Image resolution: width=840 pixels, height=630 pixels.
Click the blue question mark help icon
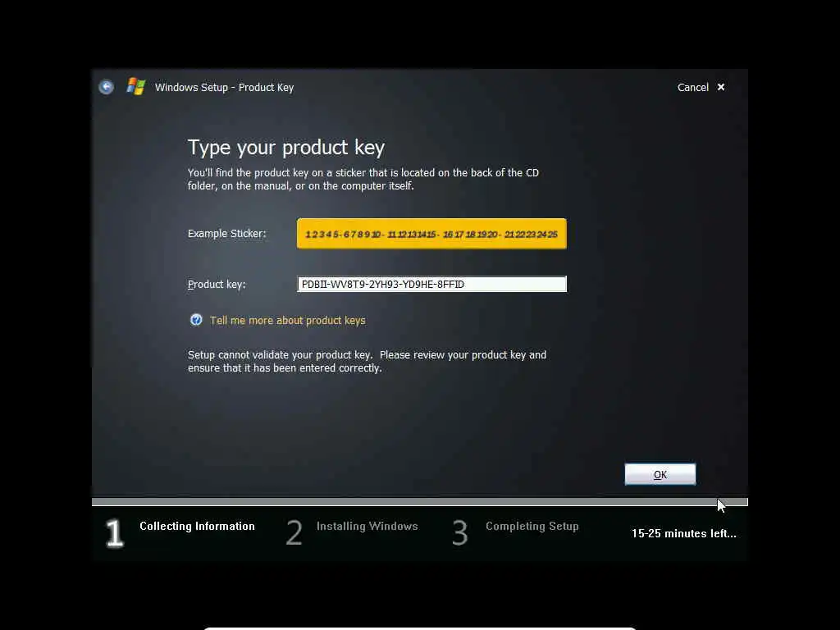[x=196, y=320]
